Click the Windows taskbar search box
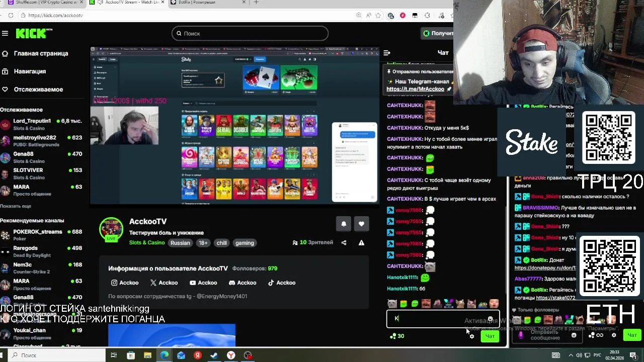This screenshot has width=644, height=362. click(x=57, y=355)
